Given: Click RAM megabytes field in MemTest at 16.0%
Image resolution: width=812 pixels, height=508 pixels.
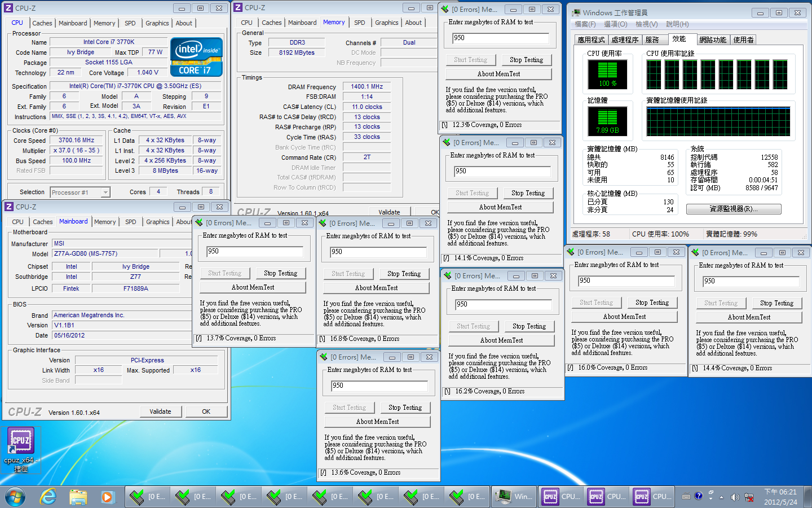Looking at the screenshot, I should [626, 281].
